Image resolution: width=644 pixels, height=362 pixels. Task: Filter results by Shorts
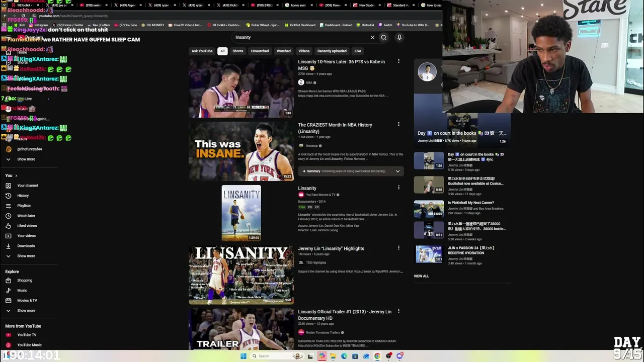(237, 51)
